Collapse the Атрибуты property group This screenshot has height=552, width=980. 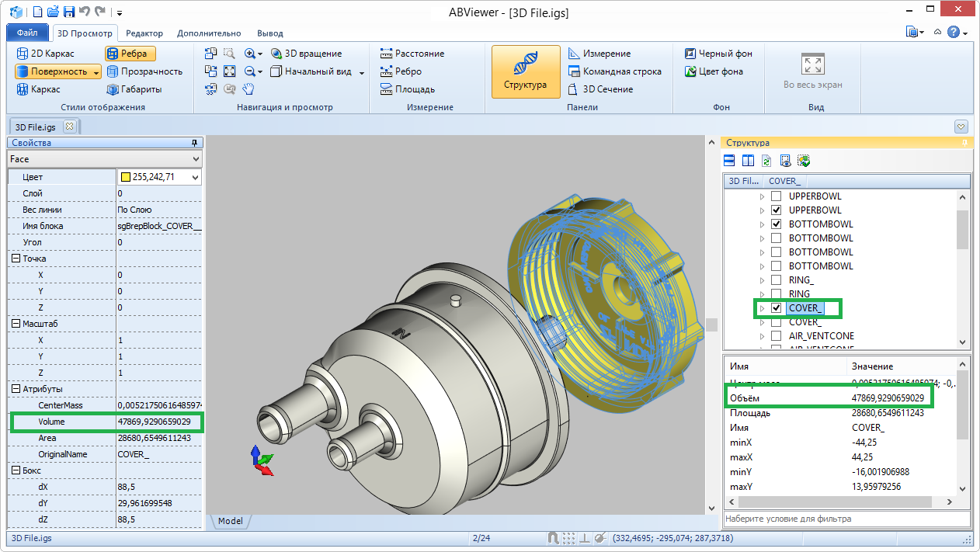16,389
